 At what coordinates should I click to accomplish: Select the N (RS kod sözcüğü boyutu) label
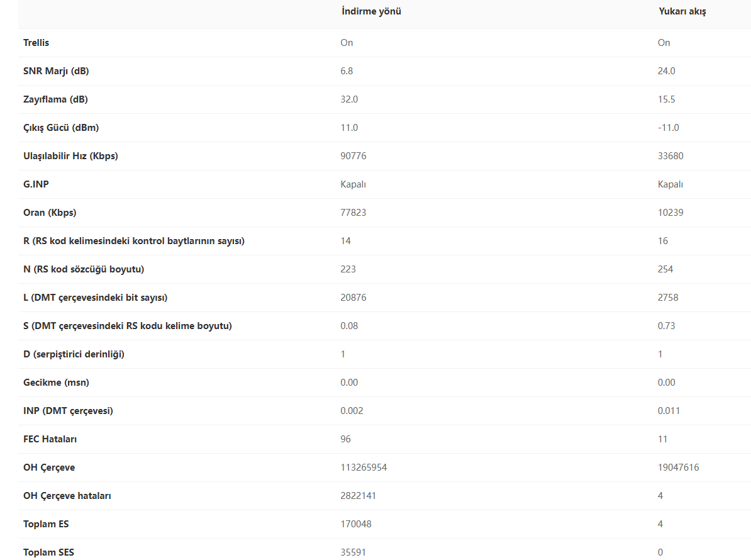click(83, 269)
